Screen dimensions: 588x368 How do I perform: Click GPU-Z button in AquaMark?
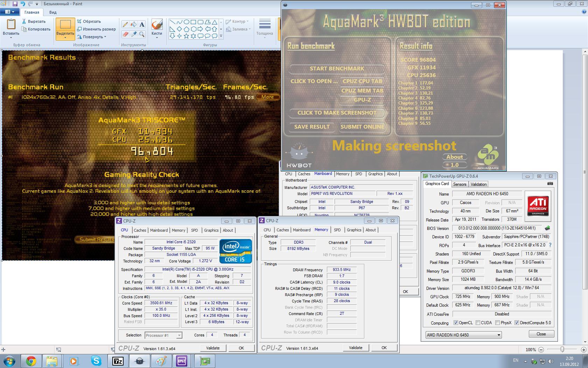(x=362, y=100)
